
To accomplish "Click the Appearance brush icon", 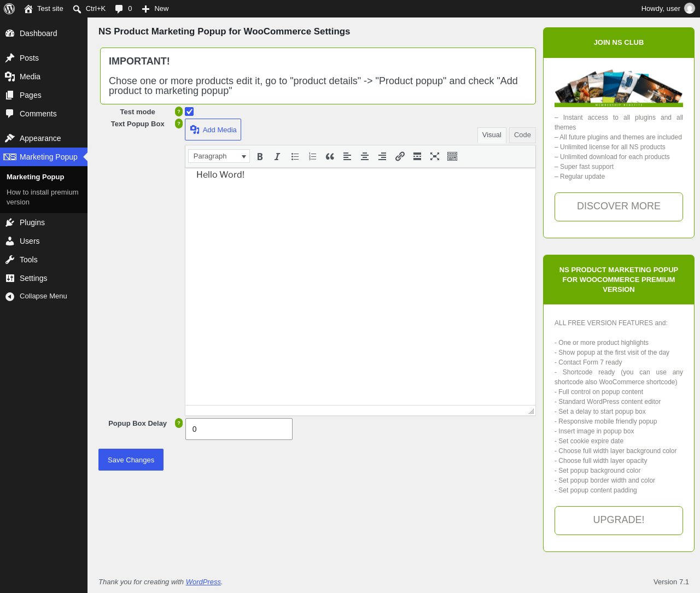I will tap(10, 138).
